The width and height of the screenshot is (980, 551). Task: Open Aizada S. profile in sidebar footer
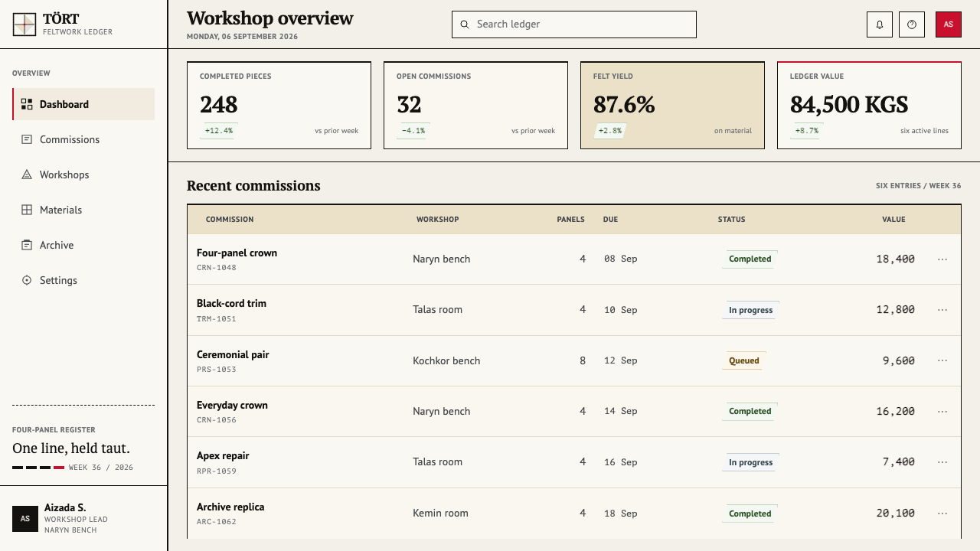coord(83,519)
